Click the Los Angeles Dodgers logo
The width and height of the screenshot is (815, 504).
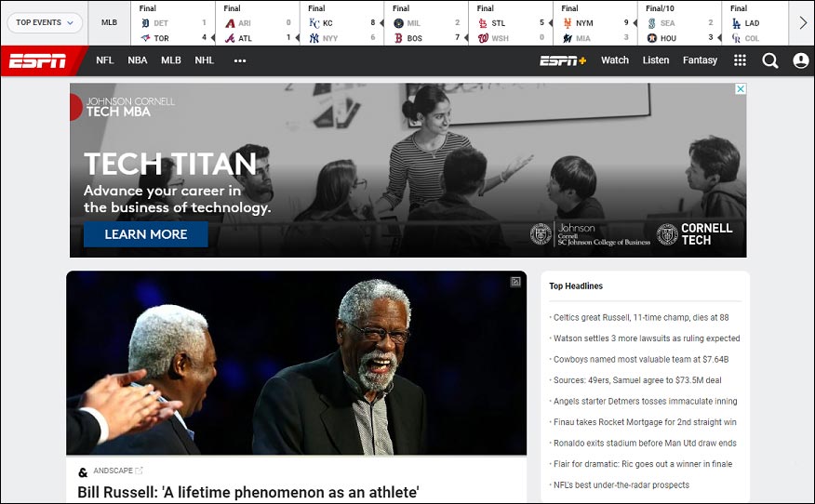tap(736, 23)
